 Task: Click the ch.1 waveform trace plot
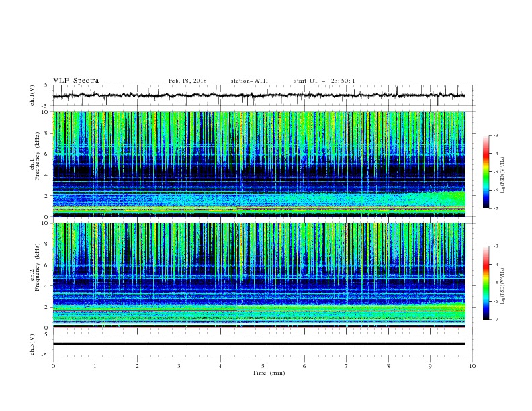259,95
